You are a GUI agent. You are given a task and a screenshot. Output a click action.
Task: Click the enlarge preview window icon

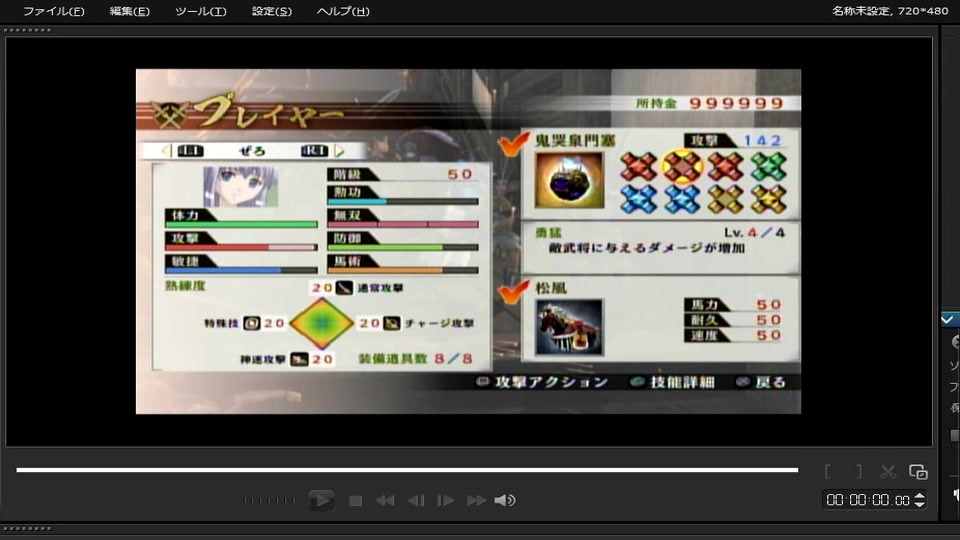[x=918, y=471]
